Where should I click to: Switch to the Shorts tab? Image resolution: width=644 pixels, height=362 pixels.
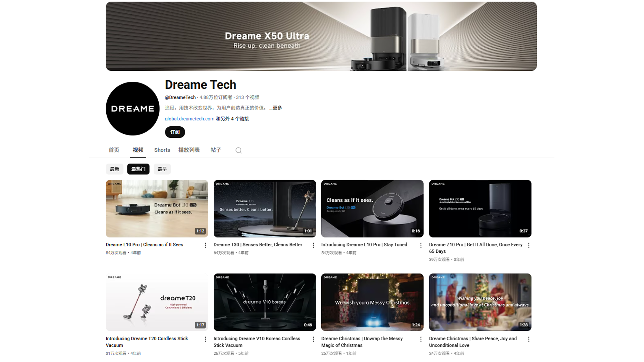coord(162,150)
